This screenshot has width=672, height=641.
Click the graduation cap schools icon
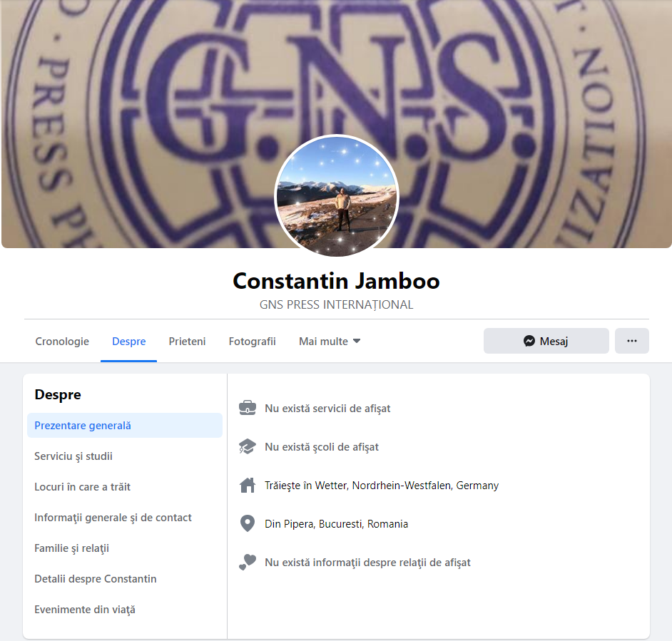[x=248, y=446]
